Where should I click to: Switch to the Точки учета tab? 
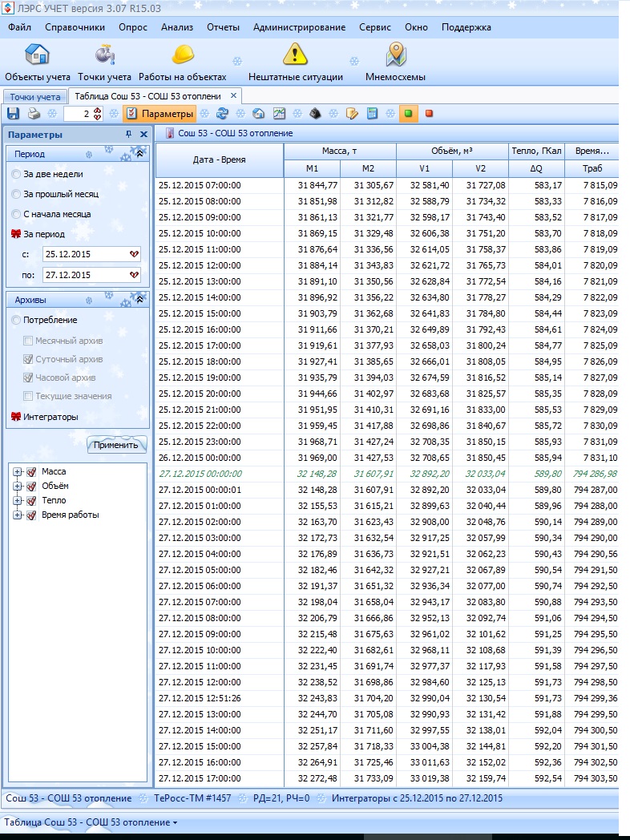(x=35, y=96)
